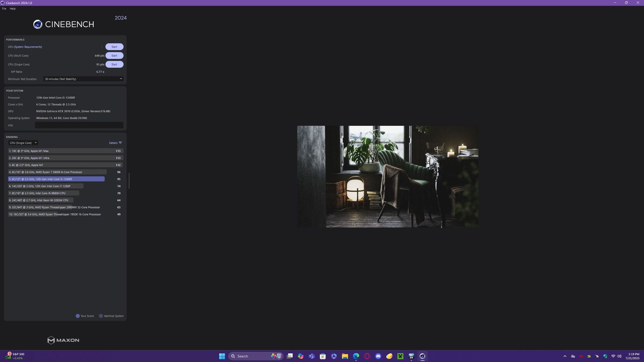Viewport: 644px width, 362px height.
Task: Click the Cinebench logo icon
Action: pyautogui.click(x=38, y=24)
